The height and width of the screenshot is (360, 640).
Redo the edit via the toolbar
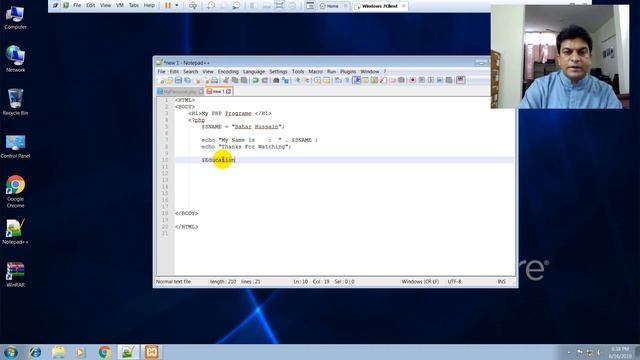pos(264,80)
